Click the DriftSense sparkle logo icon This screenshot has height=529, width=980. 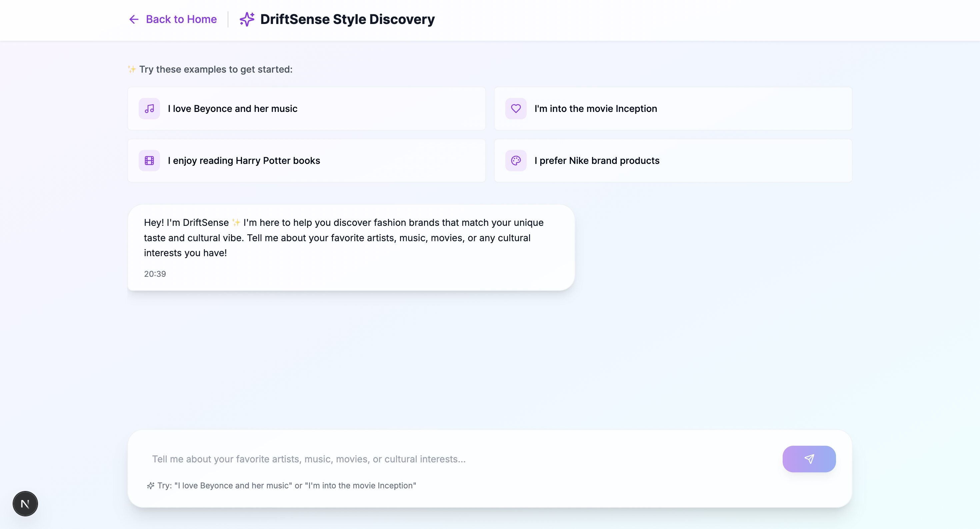point(247,19)
